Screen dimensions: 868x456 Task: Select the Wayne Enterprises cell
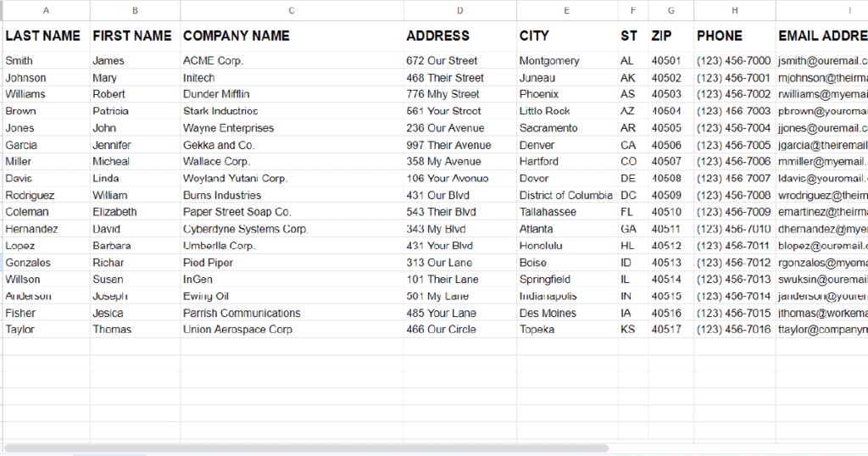click(x=292, y=128)
